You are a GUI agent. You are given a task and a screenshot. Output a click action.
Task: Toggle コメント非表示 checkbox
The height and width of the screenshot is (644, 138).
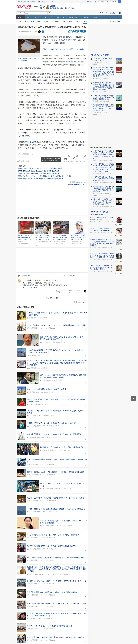point(75,302)
